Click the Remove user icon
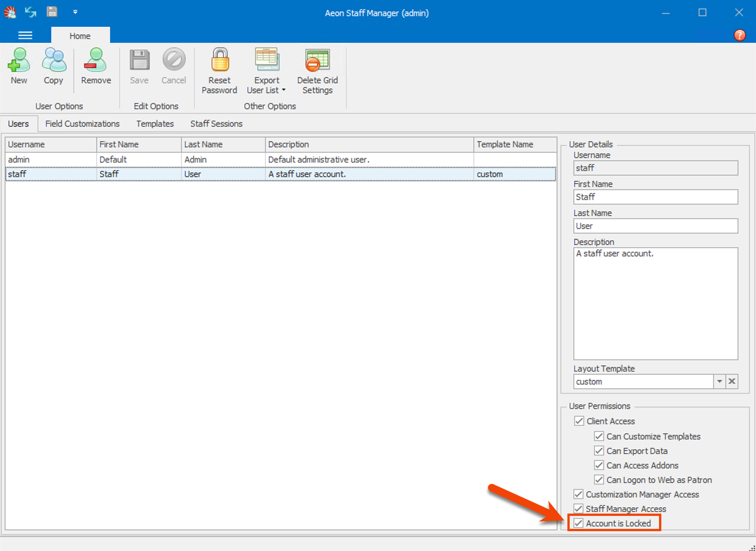Screen dimensions: 756x551 point(95,60)
